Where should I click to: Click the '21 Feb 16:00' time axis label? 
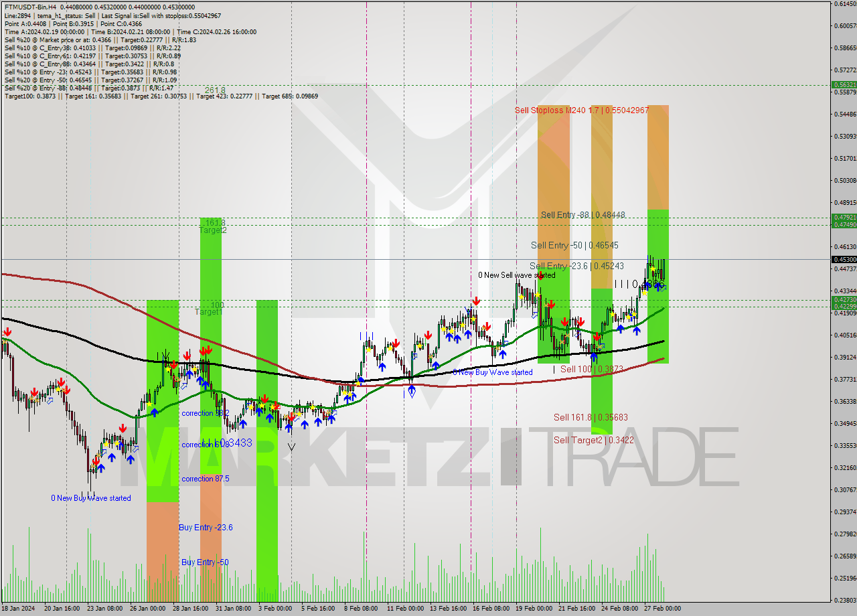tap(576, 609)
